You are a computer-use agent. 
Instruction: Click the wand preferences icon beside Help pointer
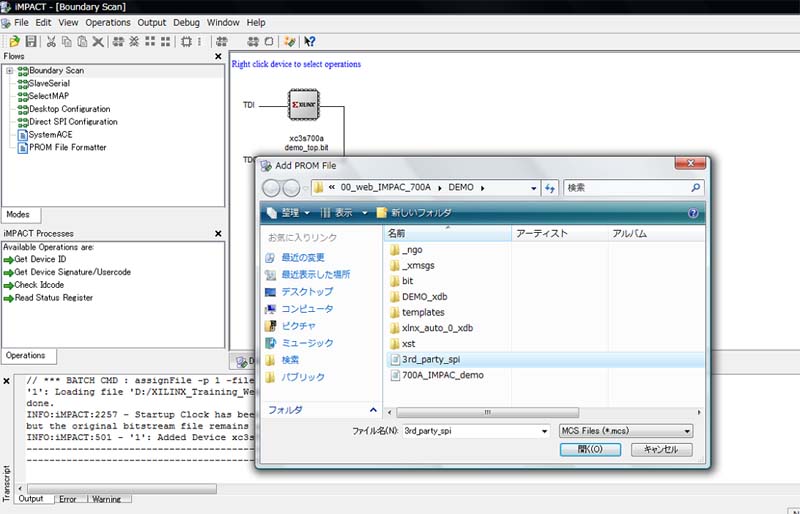[x=290, y=41]
